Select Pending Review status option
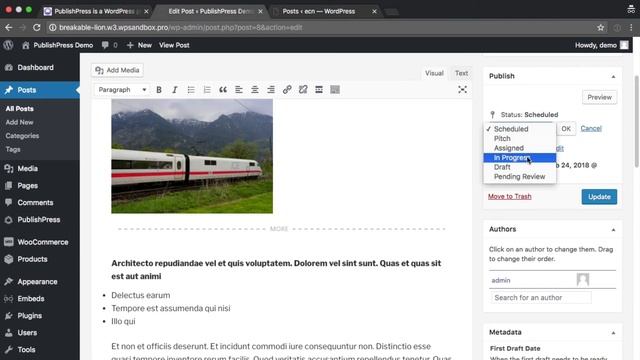640x360 pixels. click(520, 176)
